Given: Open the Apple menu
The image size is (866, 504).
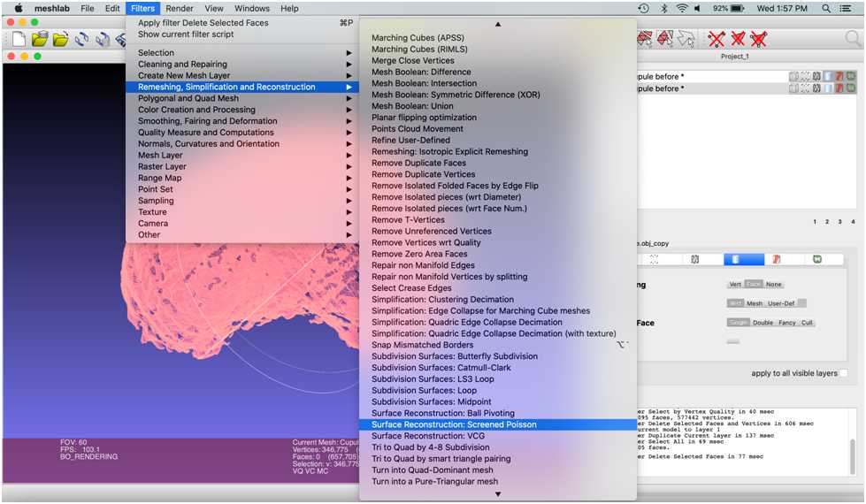Looking at the screenshot, I should (19, 8).
